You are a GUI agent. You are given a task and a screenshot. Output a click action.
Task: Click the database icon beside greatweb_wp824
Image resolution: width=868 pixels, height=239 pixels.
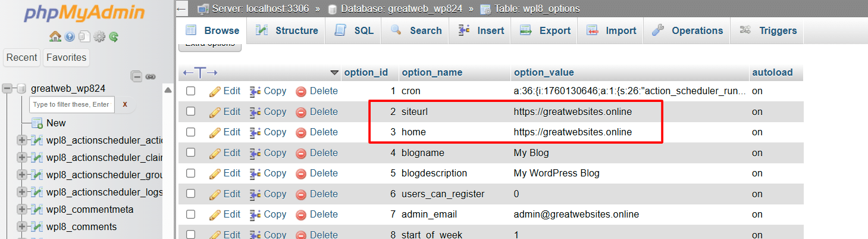[x=21, y=88]
